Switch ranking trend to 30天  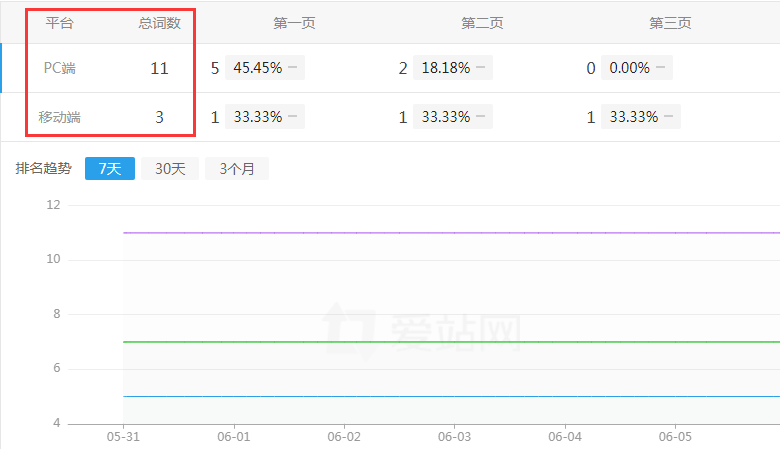point(170,169)
